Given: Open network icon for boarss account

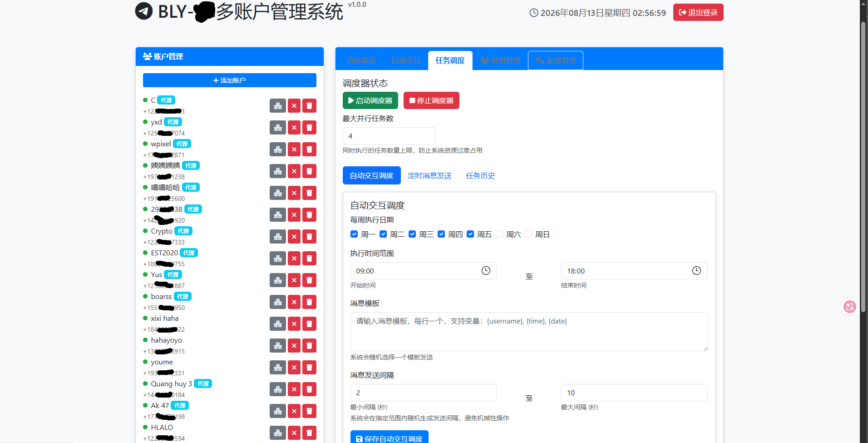Looking at the screenshot, I should (278, 302).
